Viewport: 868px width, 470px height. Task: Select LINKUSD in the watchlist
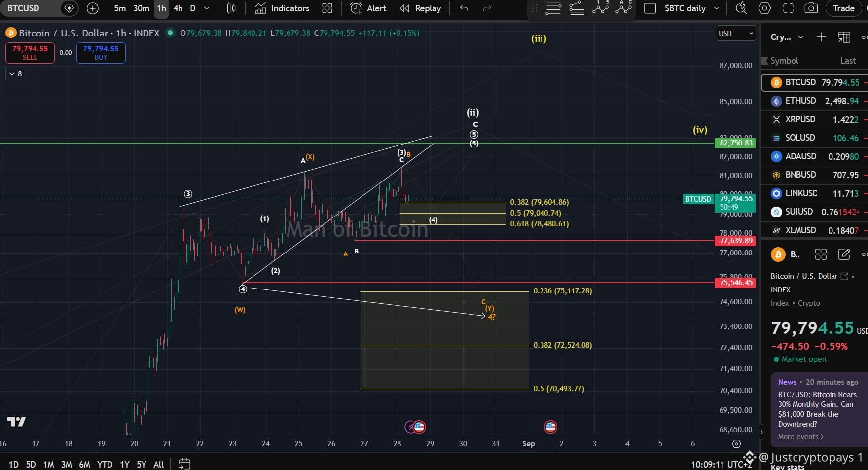pos(815,193)
